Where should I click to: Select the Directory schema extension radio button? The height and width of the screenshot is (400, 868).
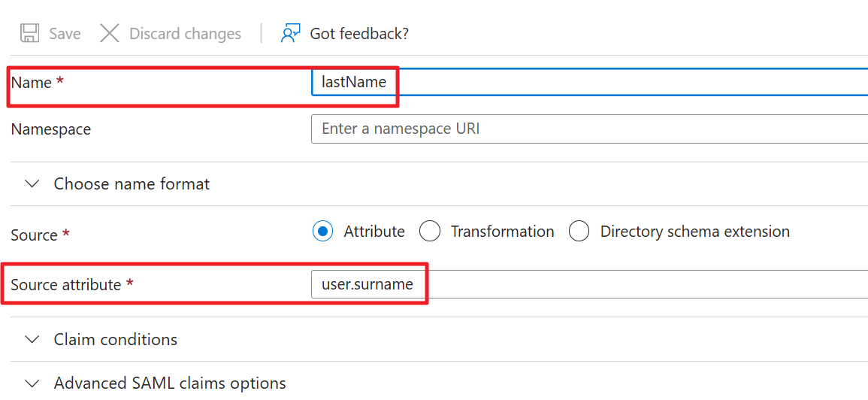[579, 232]
